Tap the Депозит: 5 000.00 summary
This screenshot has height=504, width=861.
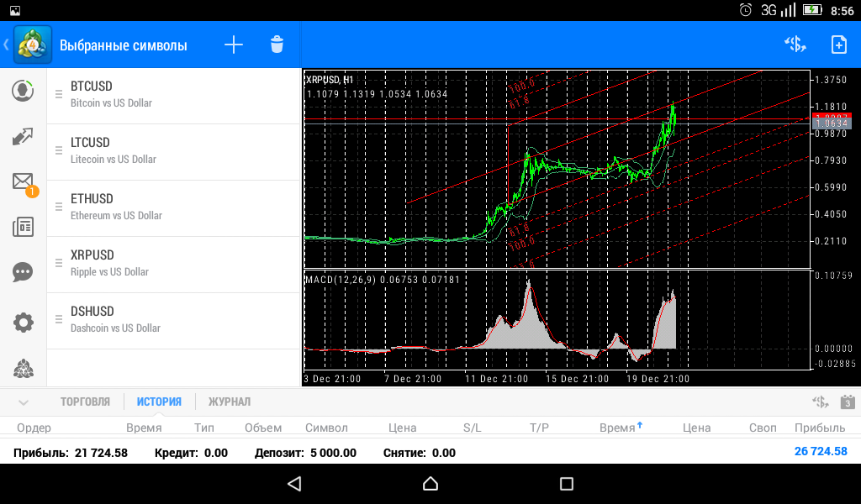(305, 453)
